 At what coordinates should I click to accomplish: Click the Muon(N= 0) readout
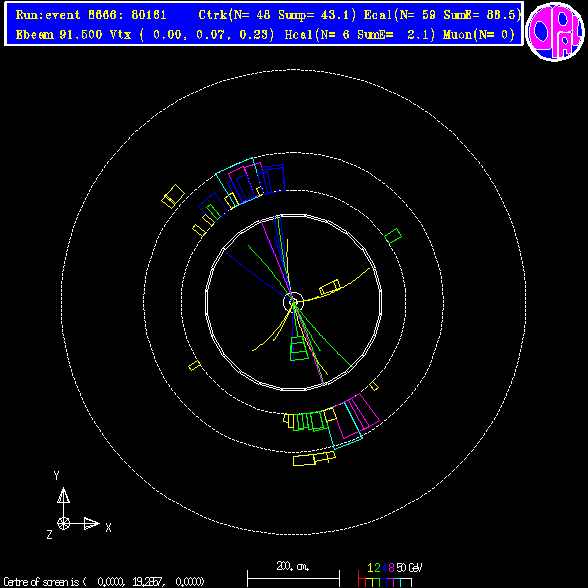[x=479, y=34]
